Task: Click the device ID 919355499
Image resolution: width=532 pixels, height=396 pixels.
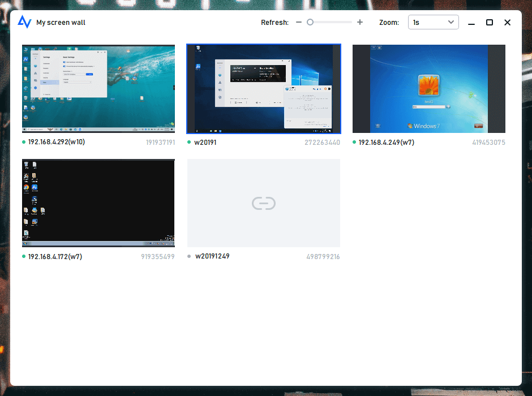Action: (x=158, y=257)
